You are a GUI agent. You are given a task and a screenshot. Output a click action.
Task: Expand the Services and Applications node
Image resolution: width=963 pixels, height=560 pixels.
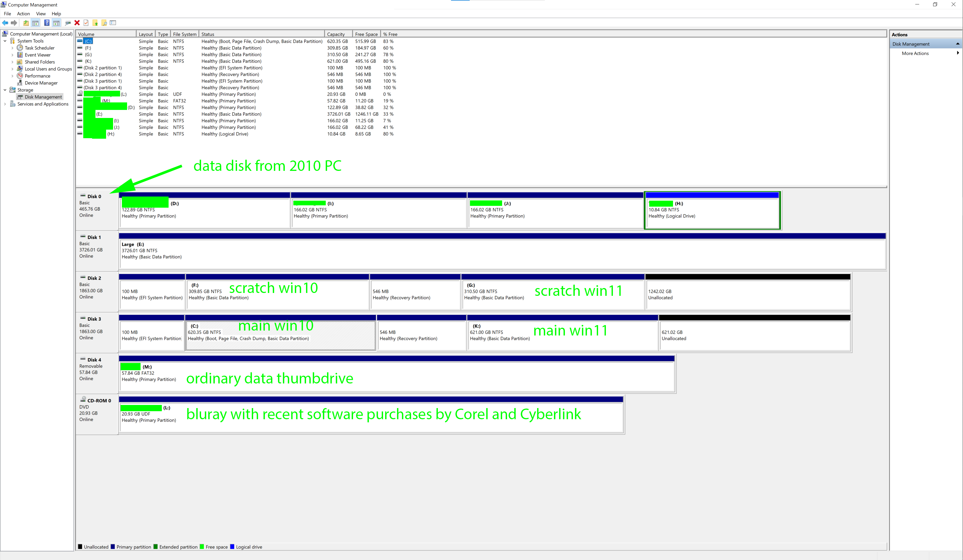tap(5, 104)
